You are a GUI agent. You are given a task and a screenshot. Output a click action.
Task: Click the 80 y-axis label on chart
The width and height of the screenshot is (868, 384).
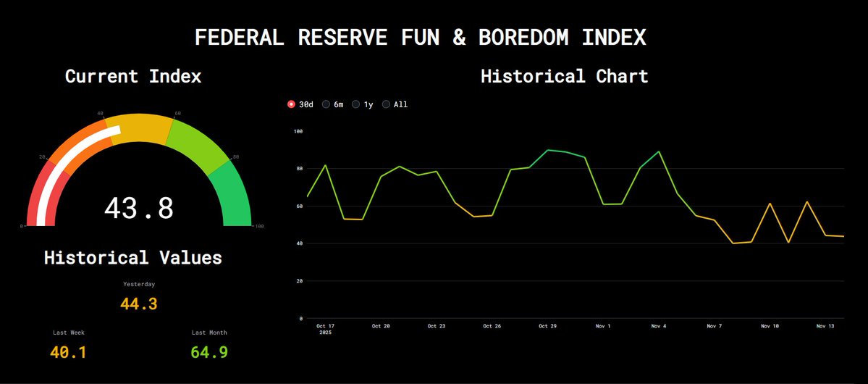pos(300,168)
